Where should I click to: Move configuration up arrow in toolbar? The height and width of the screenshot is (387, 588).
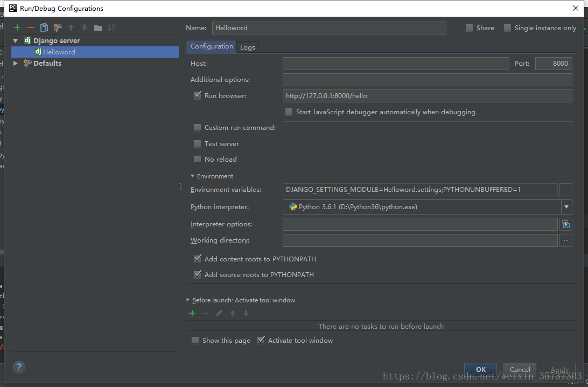[x=71, y=27]
